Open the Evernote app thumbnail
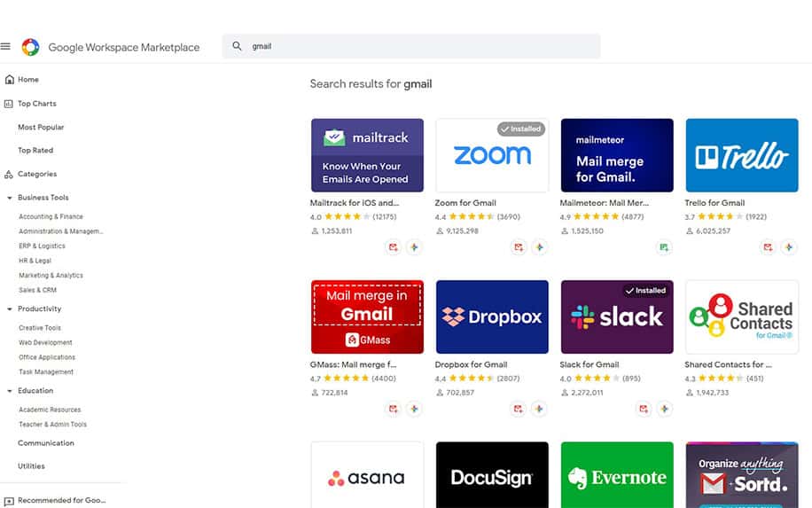The height and width of the screenshot is (508, 812). (x=617, y=475)
